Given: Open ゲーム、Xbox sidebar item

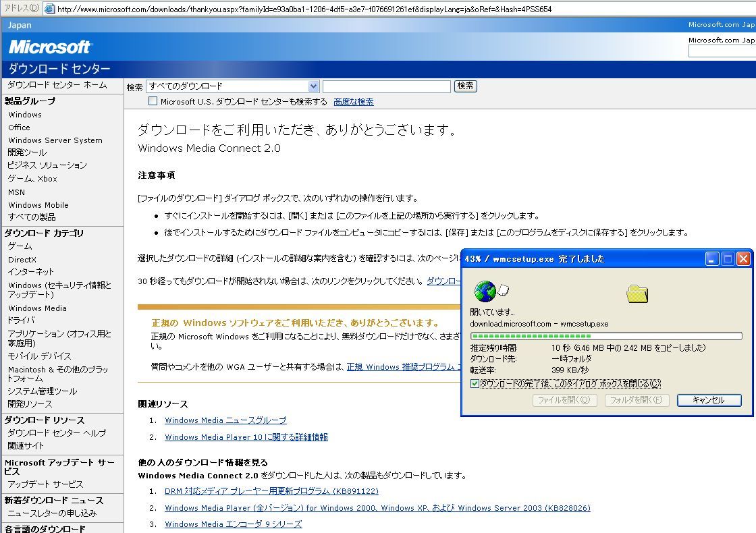Looking at the screenshot, I should (32, 179).
